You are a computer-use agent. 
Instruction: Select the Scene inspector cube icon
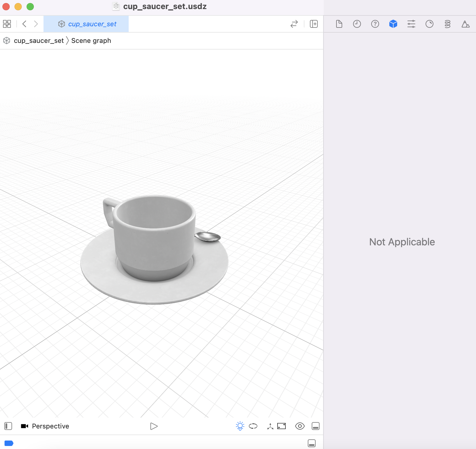(393, 24)
